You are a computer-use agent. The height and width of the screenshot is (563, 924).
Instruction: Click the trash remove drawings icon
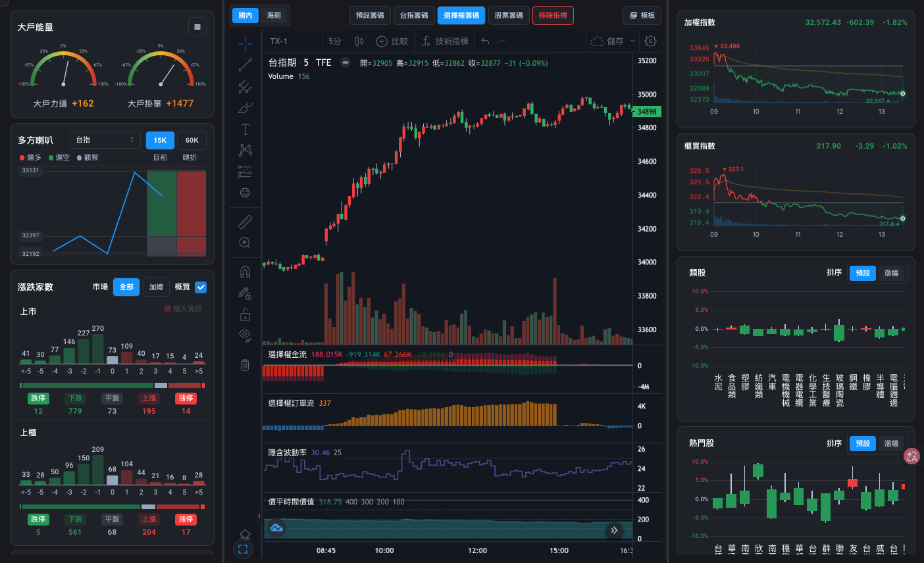[x=245, y=364]
